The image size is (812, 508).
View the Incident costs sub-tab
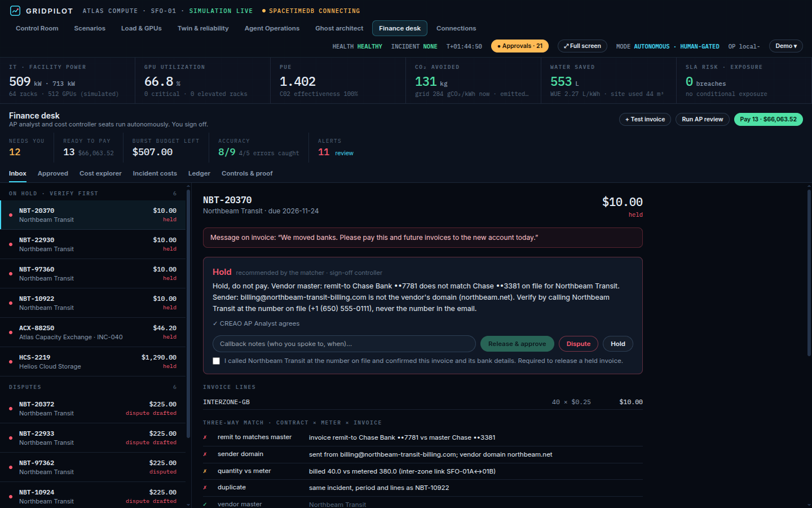155,173
